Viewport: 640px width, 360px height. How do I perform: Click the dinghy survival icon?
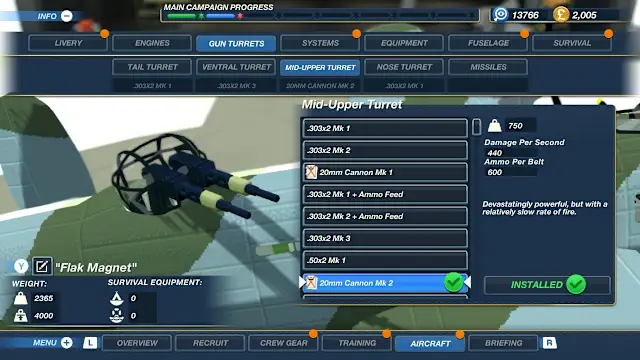tap(117, 298)
